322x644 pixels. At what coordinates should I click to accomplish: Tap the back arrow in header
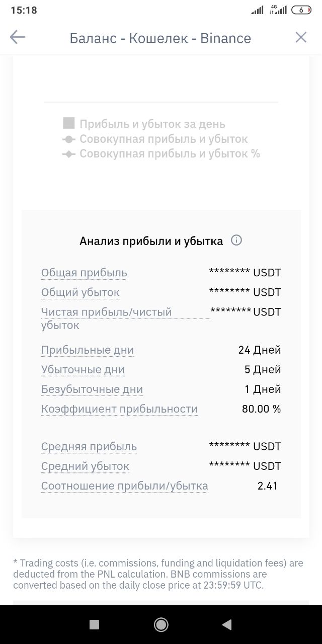18,37
